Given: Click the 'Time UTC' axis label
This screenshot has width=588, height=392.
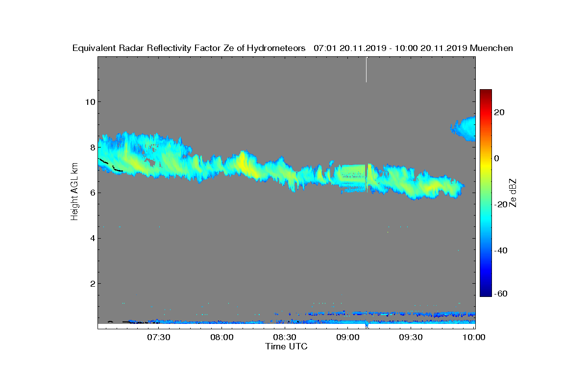Looking at the screenshot, I should 287,346.
